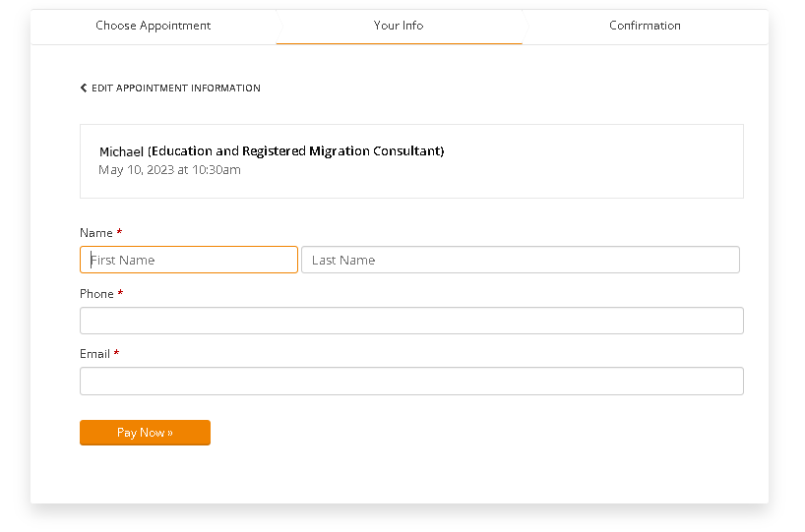
Task: Select the Your Info tab
Action: [399, 26]
